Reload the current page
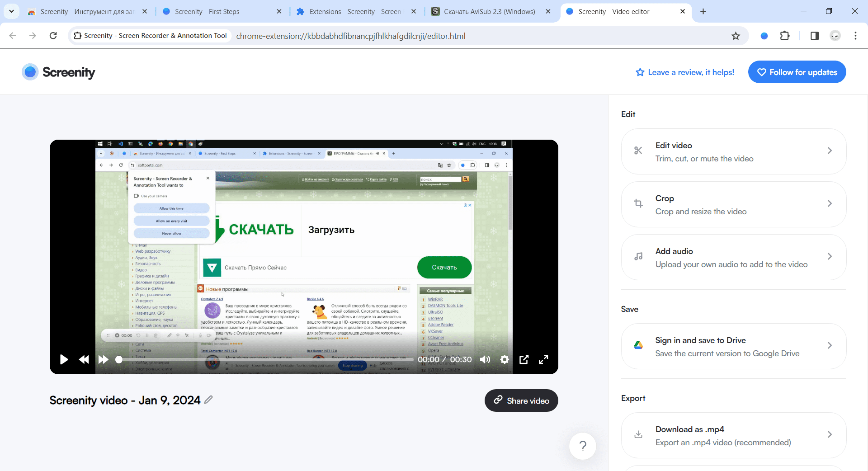The height and width of the screenshot is (471, 868). tap(53, 36)
